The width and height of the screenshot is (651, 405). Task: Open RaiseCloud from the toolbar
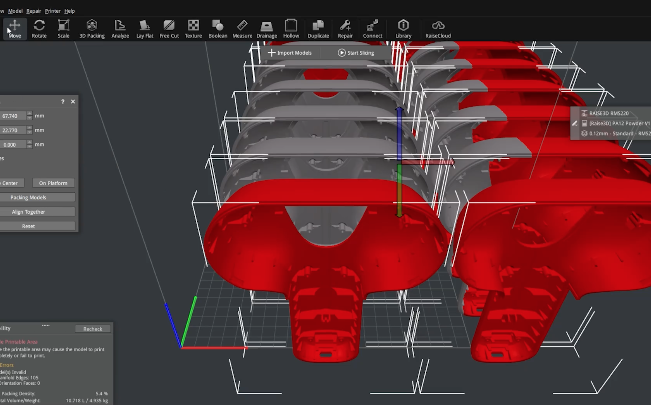[x=438, y=27]
